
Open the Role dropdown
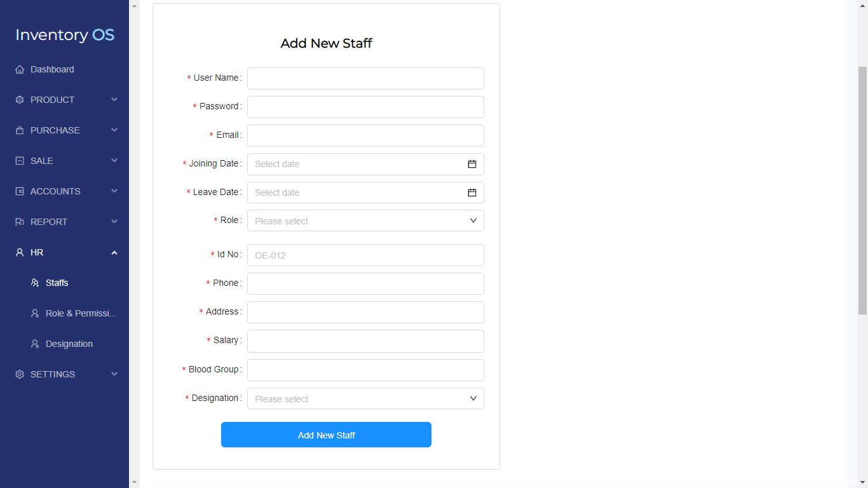click(x=365, y=220)
